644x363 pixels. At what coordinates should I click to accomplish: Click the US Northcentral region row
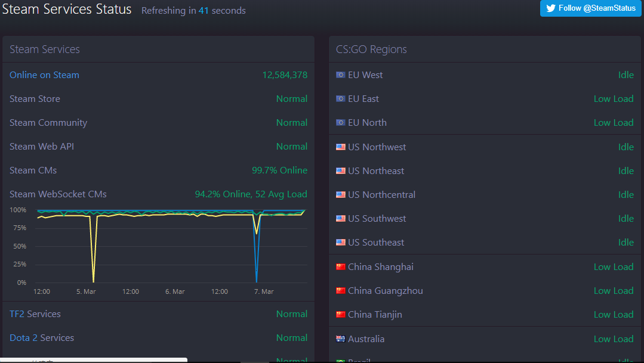(485, 195)
